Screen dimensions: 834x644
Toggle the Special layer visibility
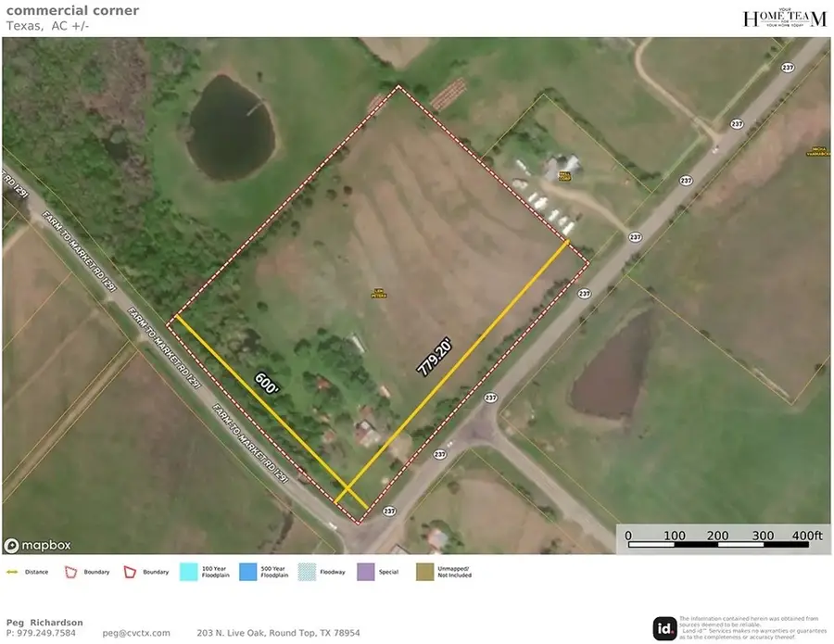click(365, 572)
